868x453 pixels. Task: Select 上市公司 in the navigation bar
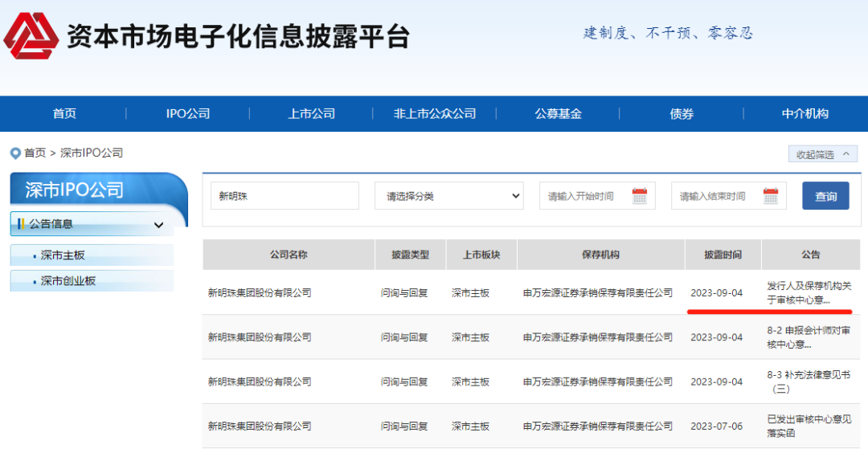pos(311,114)
